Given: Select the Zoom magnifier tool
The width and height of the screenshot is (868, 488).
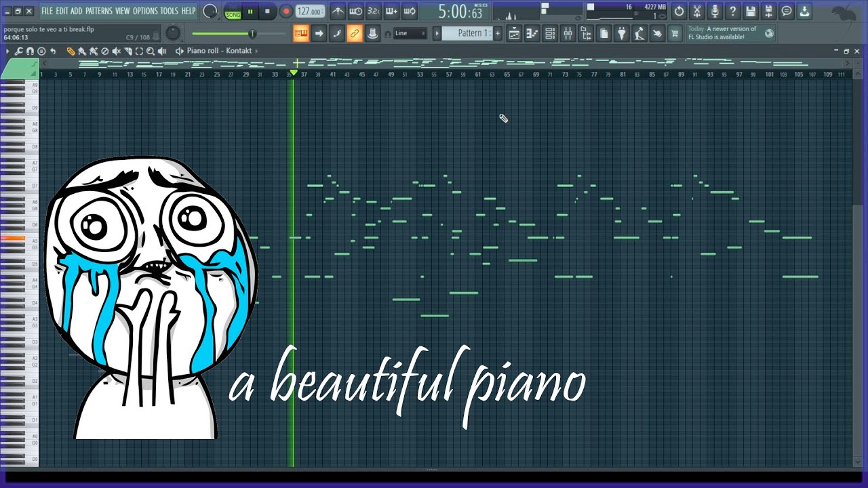Looking at the screenshot, I should tap(151, 51).
